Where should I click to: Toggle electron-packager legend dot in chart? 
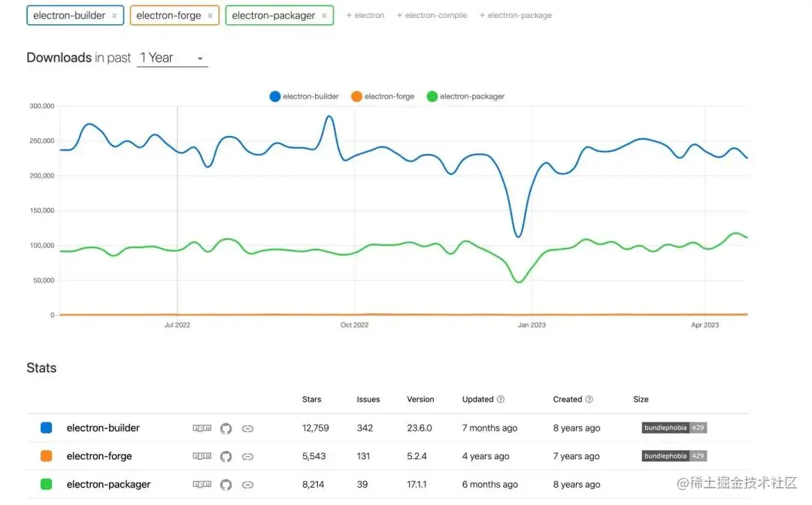432,96
